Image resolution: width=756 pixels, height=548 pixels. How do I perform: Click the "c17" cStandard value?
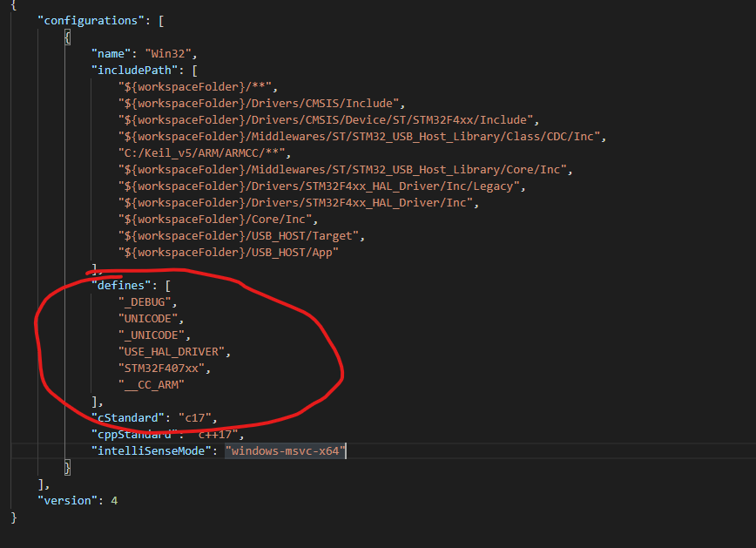click(x=195, y=417)
